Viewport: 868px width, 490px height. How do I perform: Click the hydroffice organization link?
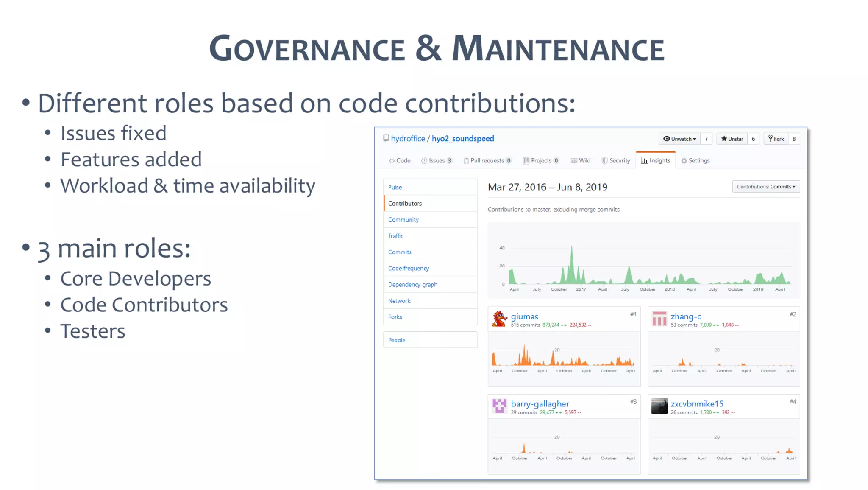click(x=408, y=138)
